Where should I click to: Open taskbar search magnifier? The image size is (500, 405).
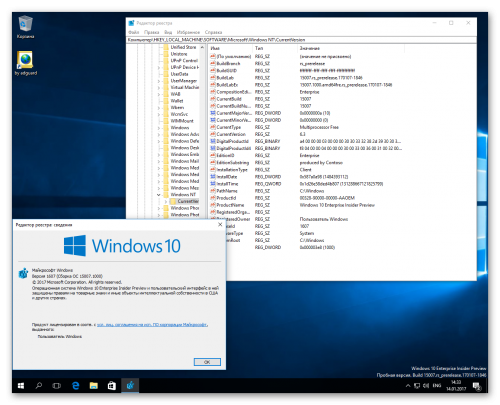tap(39, 386)
